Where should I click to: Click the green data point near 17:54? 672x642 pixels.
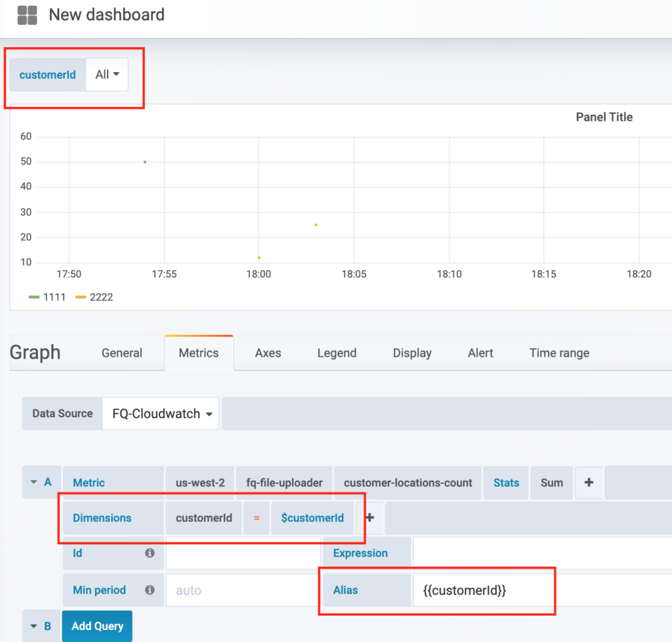coord(145,162)
